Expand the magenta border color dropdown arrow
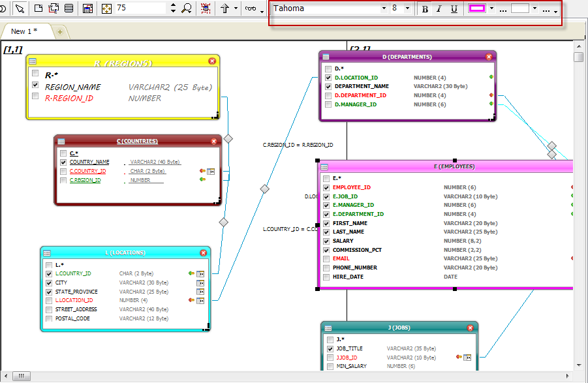 coord(491,8)
